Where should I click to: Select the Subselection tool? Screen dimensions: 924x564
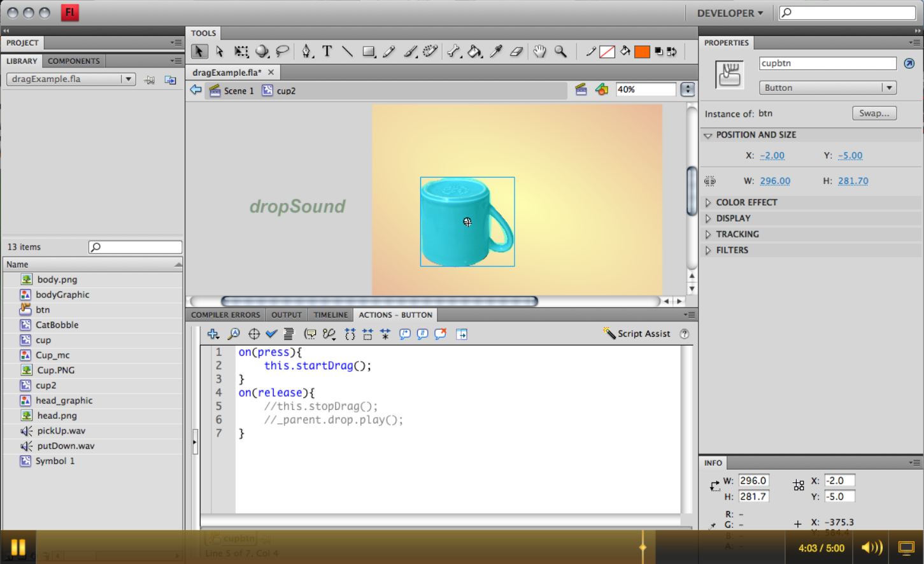(x=220, y=52)
